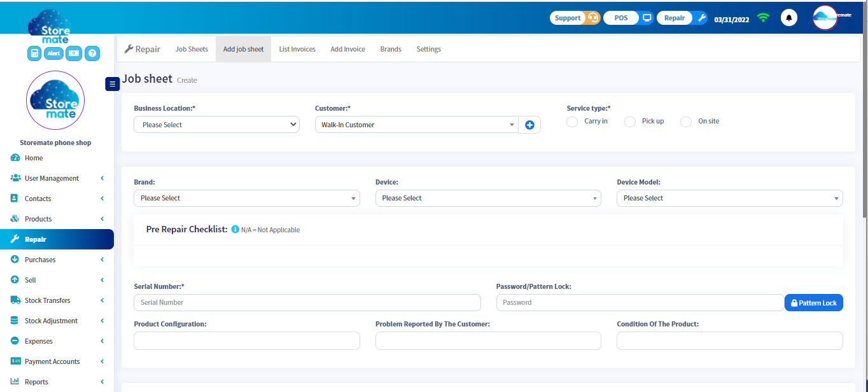Screen dimensions: 868x392
Task: Switch to Job Sheets tab
Action: pos(192,49)
